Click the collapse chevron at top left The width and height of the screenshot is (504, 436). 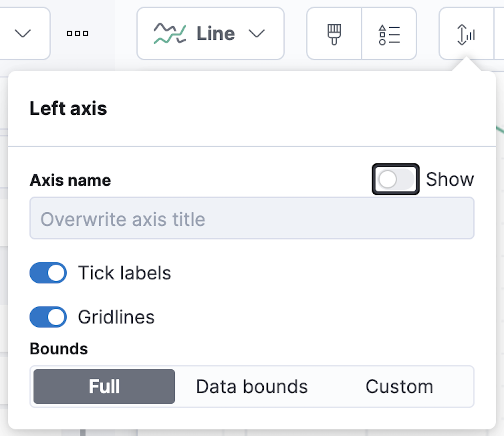(x=23, y=34)
